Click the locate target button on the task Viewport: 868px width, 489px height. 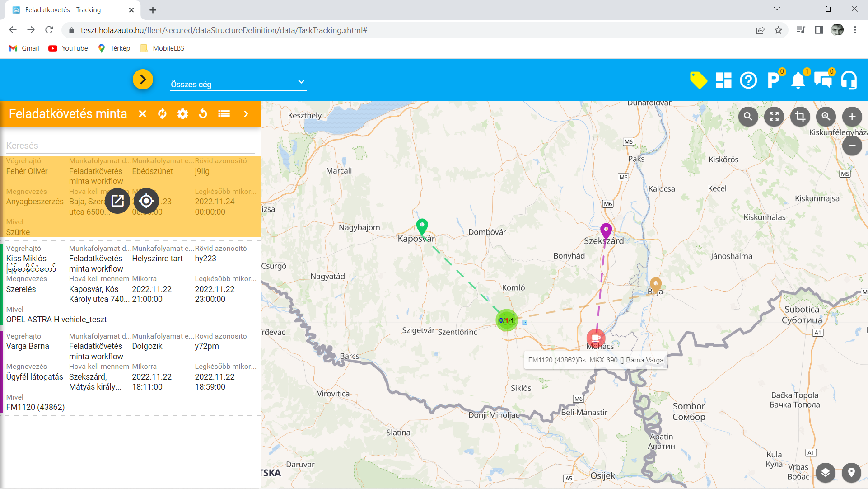tap(146, 201)
